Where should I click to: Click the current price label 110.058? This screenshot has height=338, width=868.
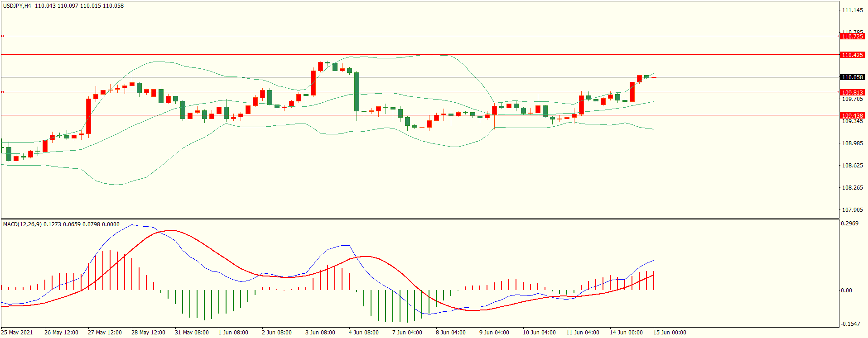[x=852, y=77]
